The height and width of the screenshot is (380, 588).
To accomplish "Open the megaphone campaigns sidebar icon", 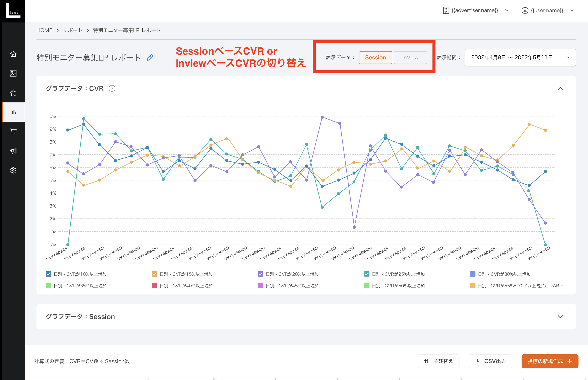I will coord(13,151).
